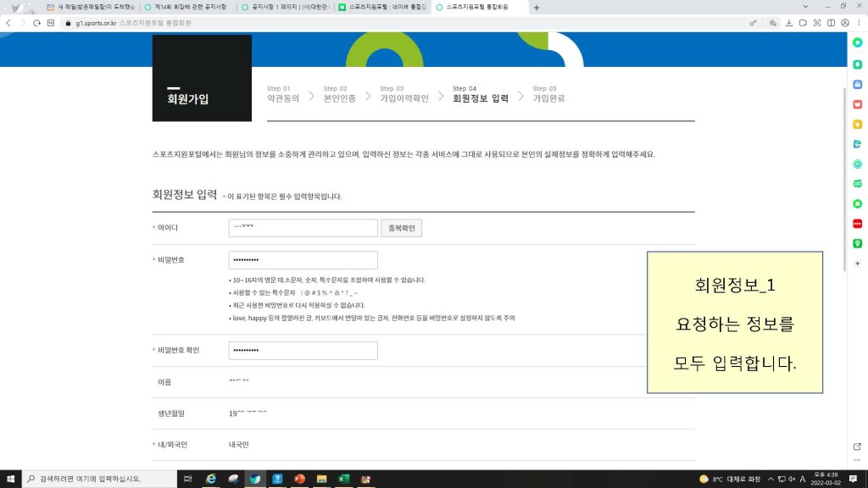Open the red Pocket-style sidebar icon
Screen dimensions: 868x488
[857, 104]
